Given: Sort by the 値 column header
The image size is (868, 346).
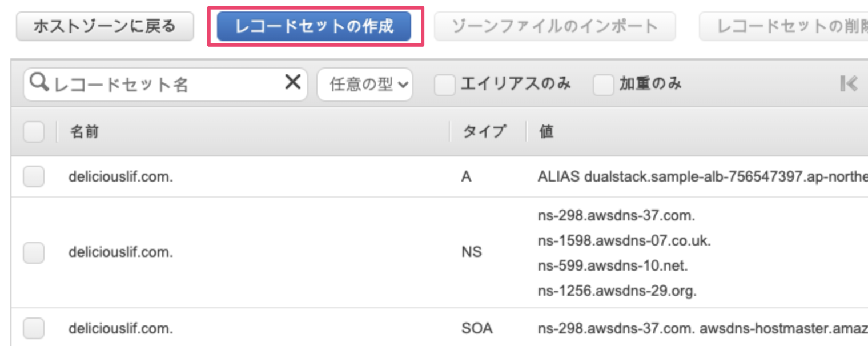Looking at the screenshot, I should (x=546, y=132).
